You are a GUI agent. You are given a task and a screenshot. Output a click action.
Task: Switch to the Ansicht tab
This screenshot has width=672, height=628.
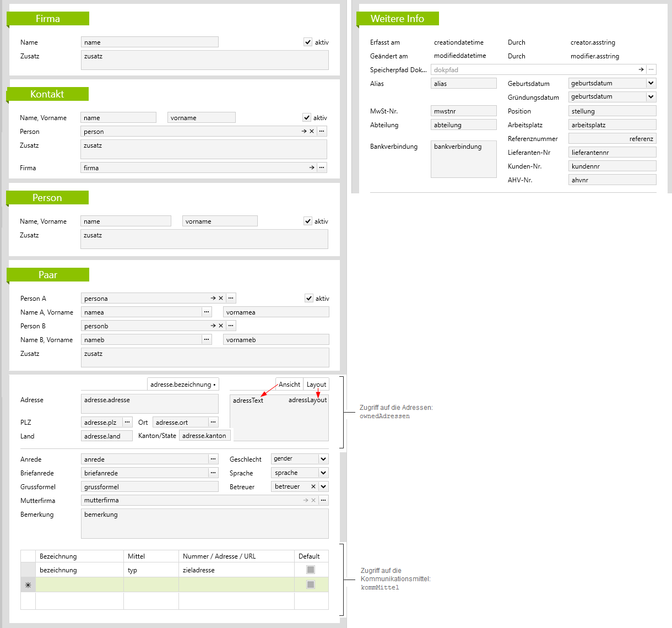pyautogui.click(x=289, y=385)
